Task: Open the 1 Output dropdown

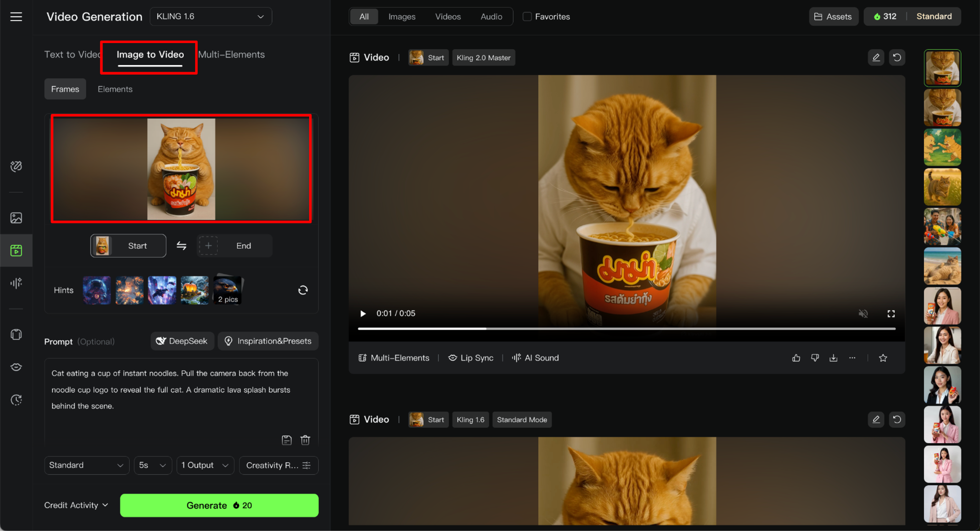Action: 205,465
